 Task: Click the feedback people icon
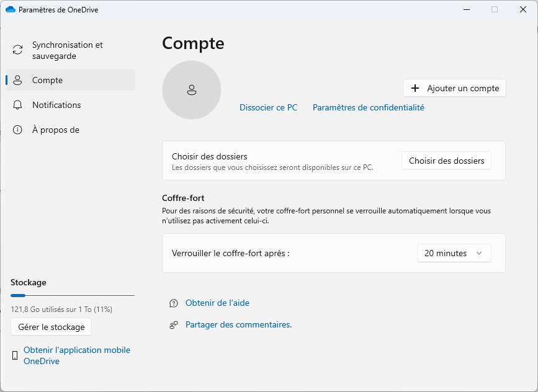tap(174, 325)
